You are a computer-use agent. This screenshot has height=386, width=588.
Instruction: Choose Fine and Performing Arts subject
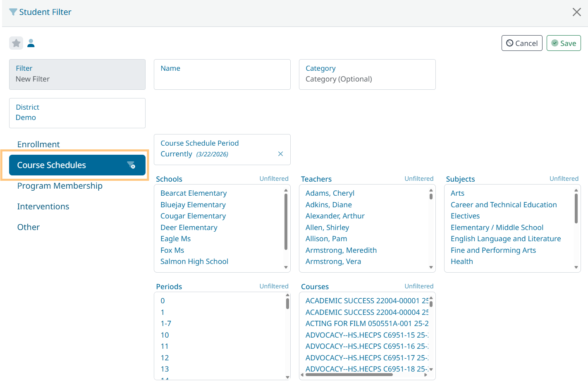click(x=493, y=250)
